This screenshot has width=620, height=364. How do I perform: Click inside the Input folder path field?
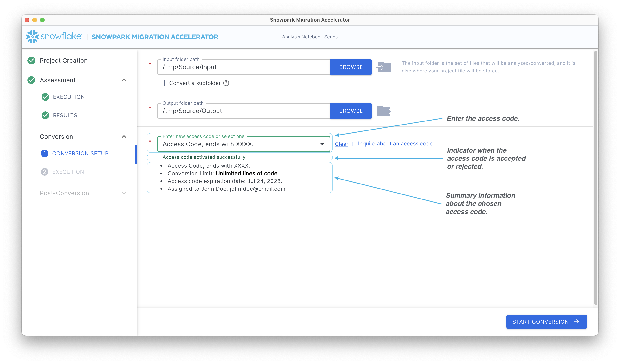click(x=244, y=67)
